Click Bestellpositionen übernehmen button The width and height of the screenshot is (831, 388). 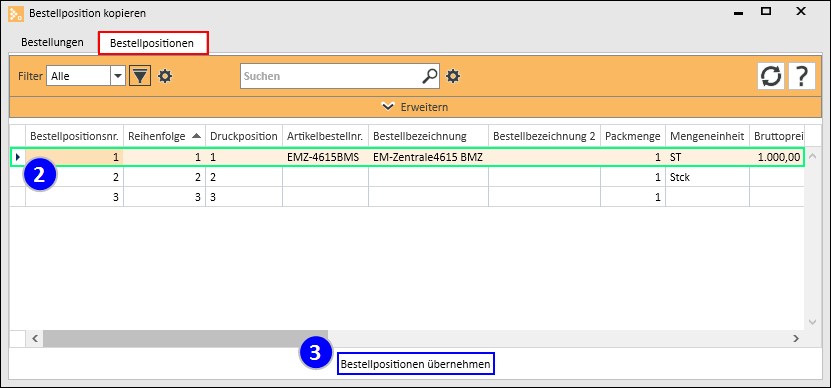416,365
